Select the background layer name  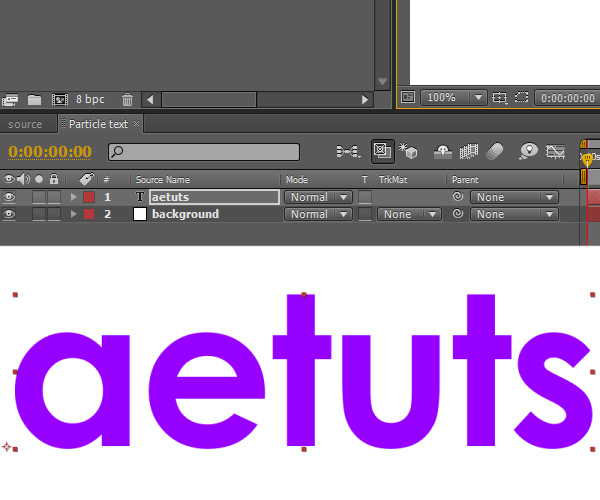pos(186,214)
